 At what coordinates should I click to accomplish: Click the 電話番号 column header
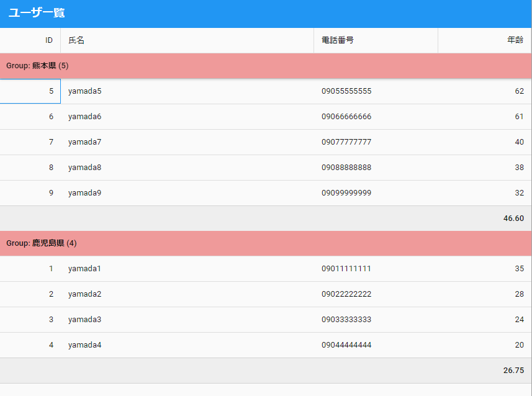[376, 40]
